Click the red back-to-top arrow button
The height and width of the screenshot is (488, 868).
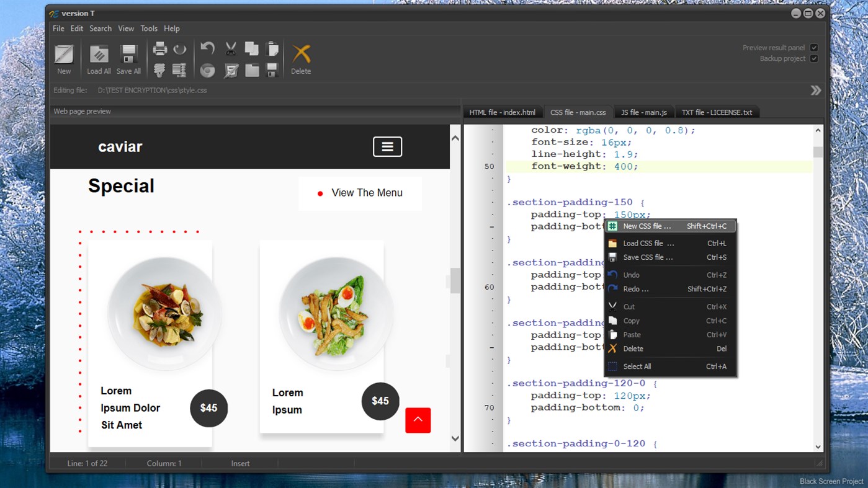tap(418, 420)
